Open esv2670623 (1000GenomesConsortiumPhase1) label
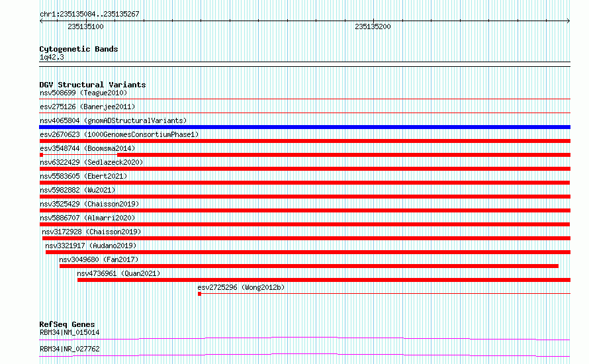Viewport: 589px width, 364px height. [119, 134]
